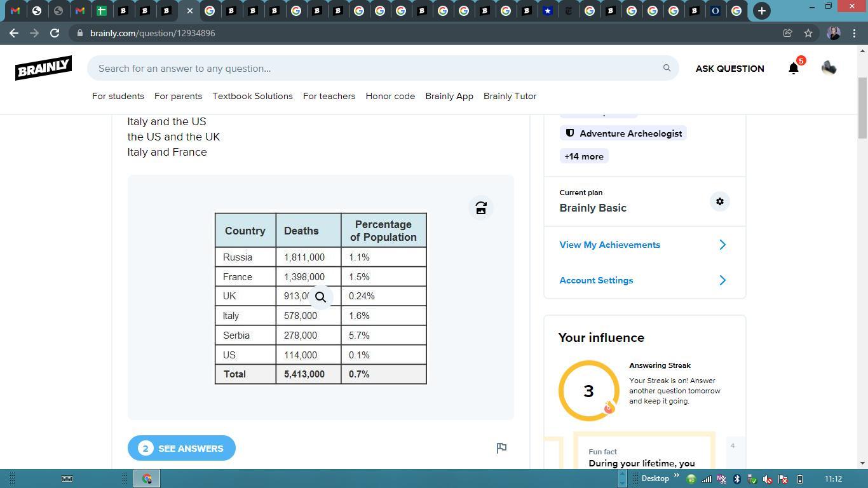Click the magnifier zoom icon on table
Image resolution: width=868 pixels, height=488 pixels.
click(321, 297)
